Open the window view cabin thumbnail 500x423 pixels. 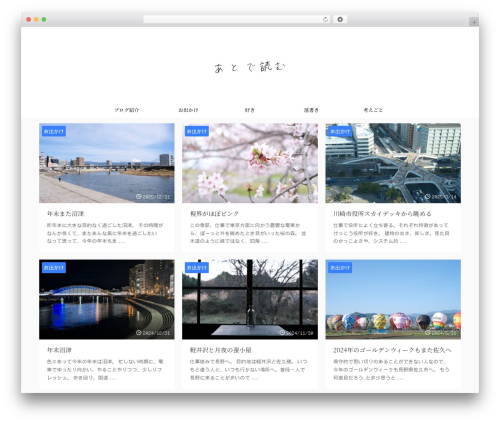point(250,299)
